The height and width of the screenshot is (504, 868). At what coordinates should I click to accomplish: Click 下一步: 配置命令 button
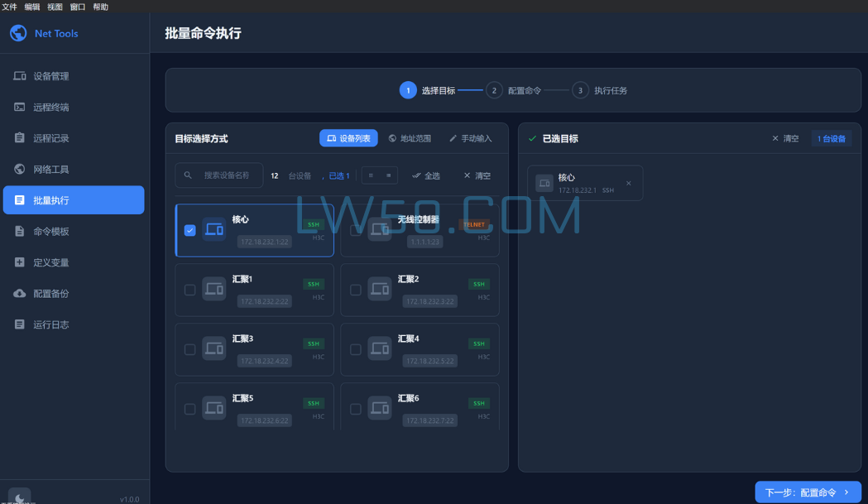click(807, 492)
